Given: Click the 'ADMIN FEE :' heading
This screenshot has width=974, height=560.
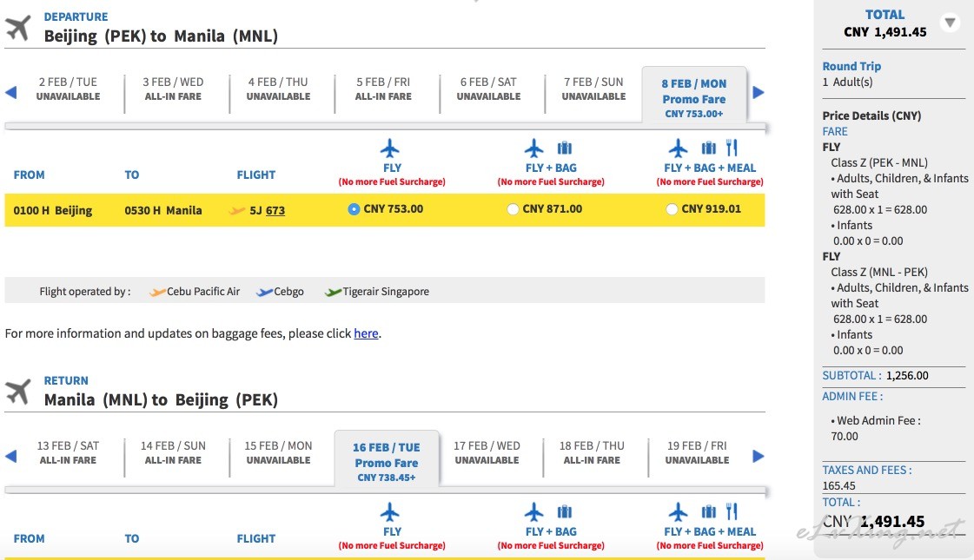Looking at the screenshot, I should [852, 396].
